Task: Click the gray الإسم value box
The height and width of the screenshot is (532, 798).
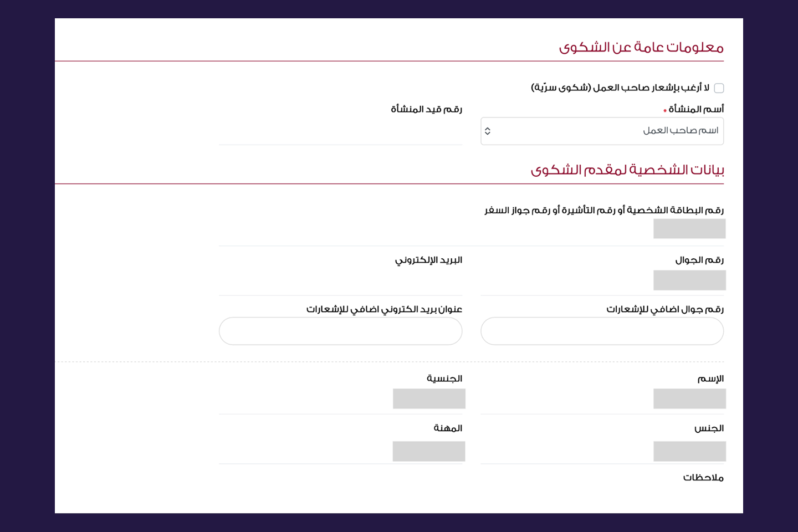Action: click(x=689, y=399)
